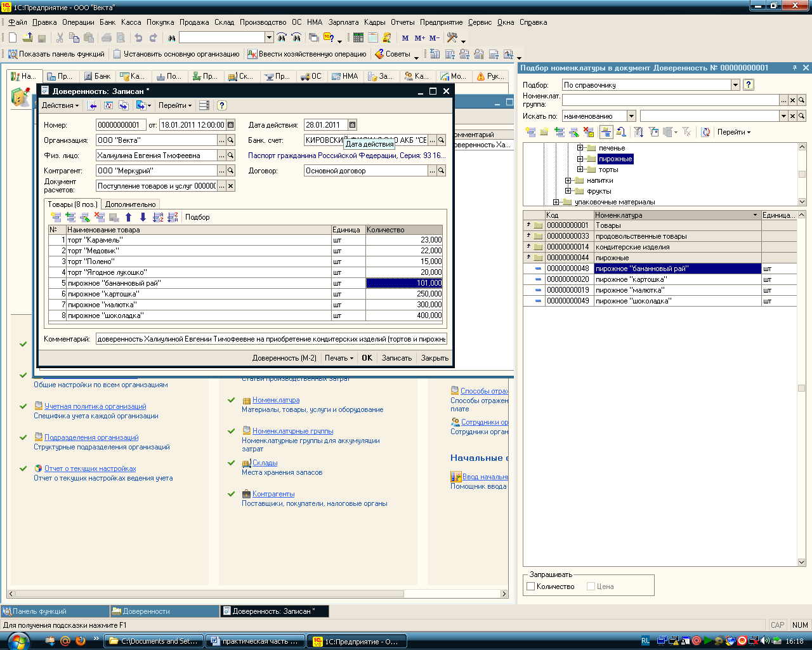Viewport: 812px width, 650px height.
Task: Select goods row торт "Медовик"
Action: [x=246, y=251]
